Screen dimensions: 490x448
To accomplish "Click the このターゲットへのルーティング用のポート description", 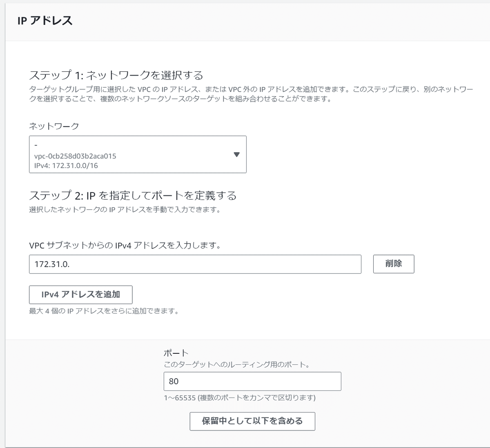I will 236,364.
